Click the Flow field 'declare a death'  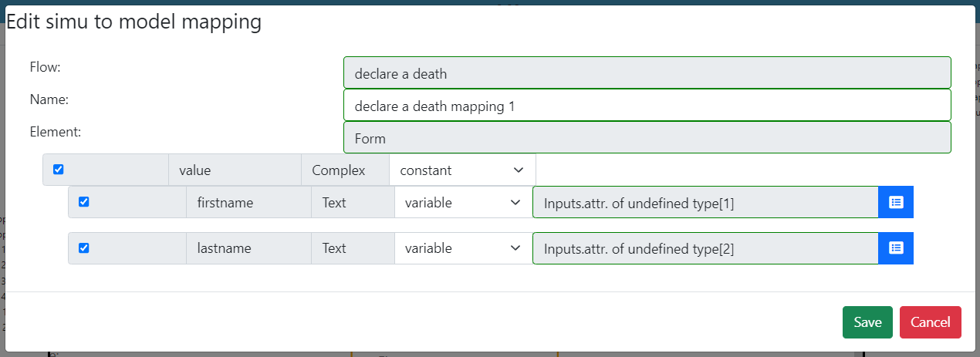(x=647, y=72)
